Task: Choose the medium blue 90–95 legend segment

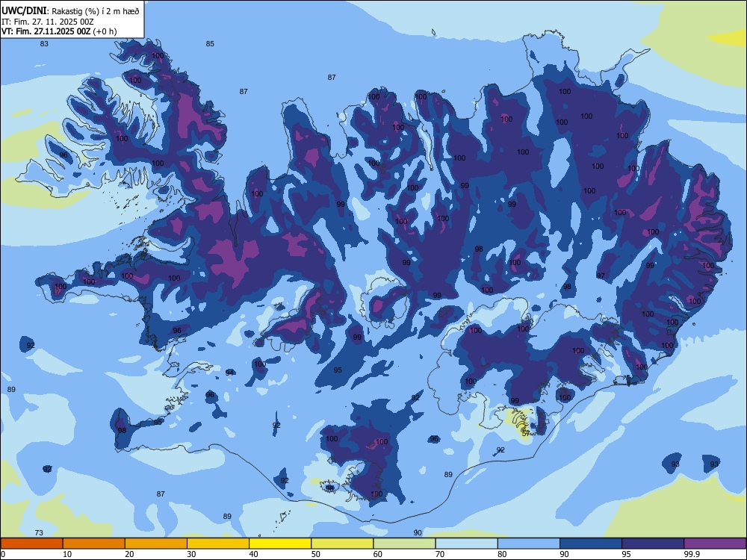Action: click(x=591, y=544)
